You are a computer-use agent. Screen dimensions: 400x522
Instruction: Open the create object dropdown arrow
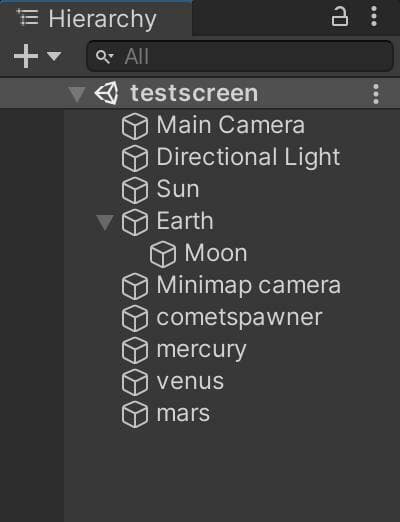click(54, 56)
